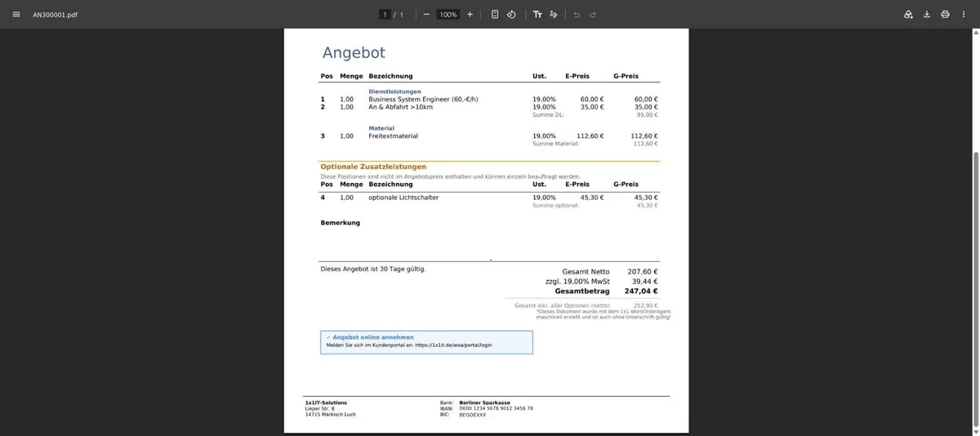Click the 45,30 € E-Preis of Lichtschalter
The width and height of the screenshot is (980, 436).
click(x=592, y=198)
